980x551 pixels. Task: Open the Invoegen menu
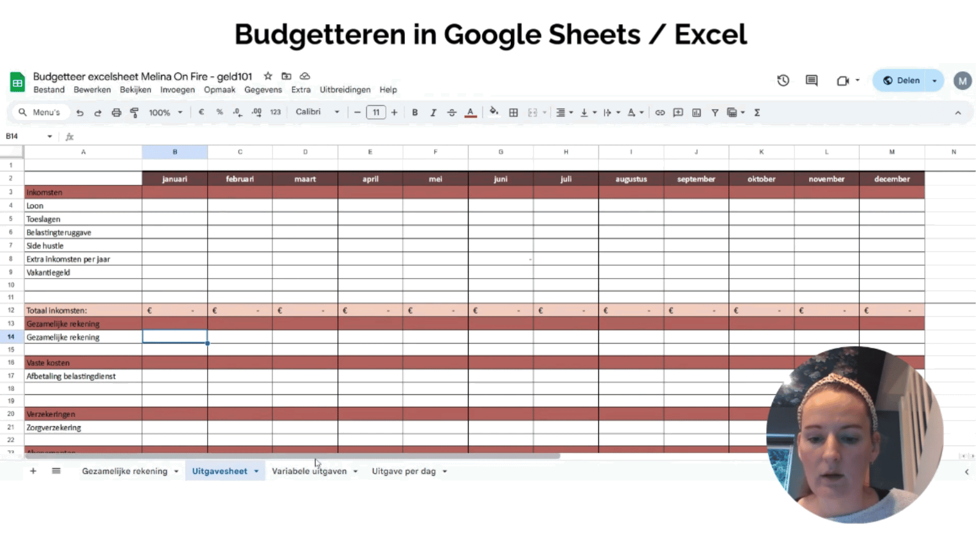tap(178, 89)
